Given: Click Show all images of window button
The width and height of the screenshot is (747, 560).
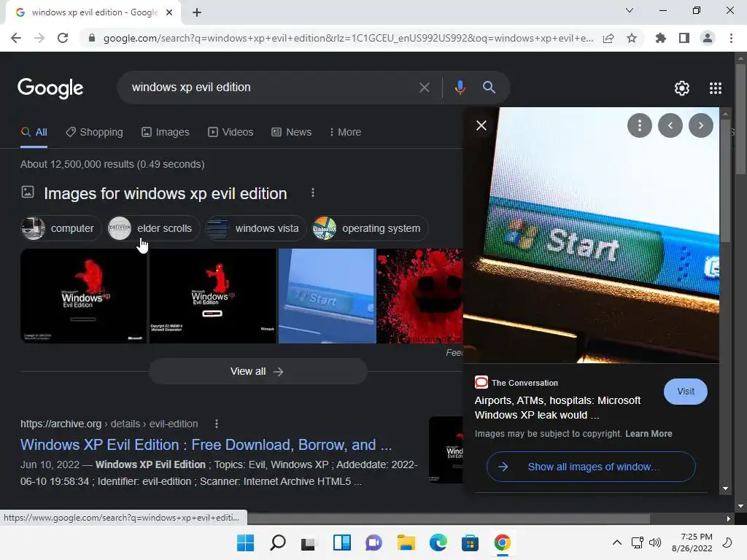Looking at the screenshot, I should tap(591, 467).
